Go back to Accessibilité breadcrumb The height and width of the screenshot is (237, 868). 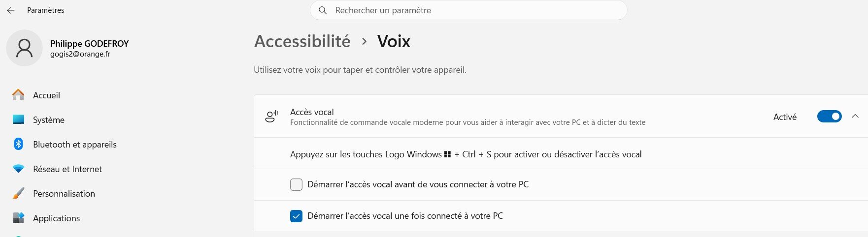[302, 41]
